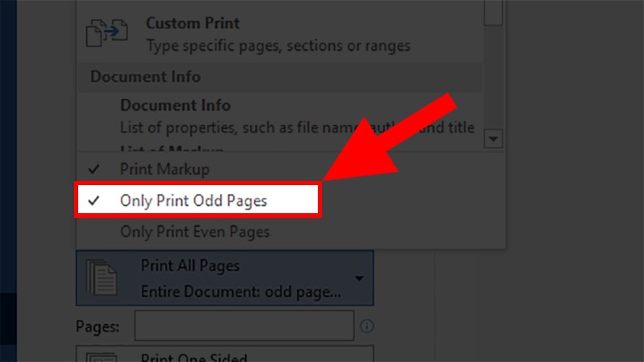This screenshot has width=644, height=362.
Task: Click the info icon beside Pages field
Action: [x=367, y=327]
